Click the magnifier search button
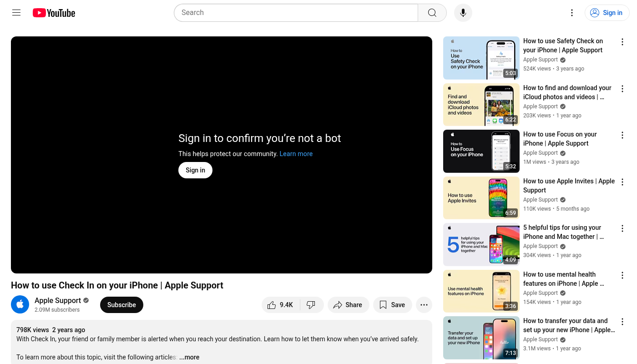The width and height of the screenshot is (637, 364). click(x=432, y=13)
